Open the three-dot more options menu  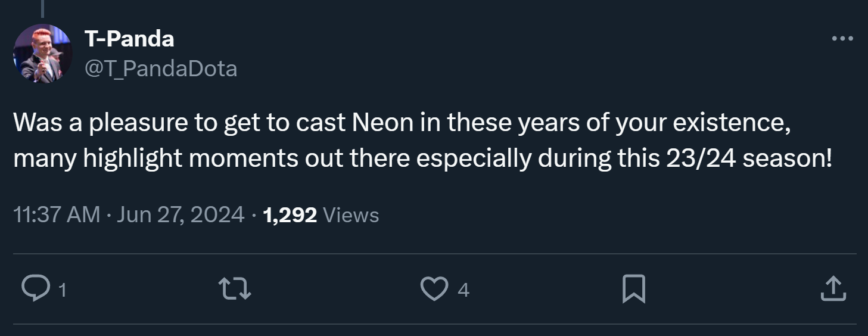(842, 39)
